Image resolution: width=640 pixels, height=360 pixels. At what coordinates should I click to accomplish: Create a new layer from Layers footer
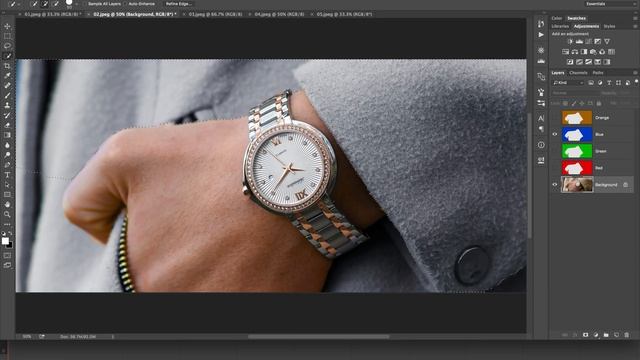616,335
